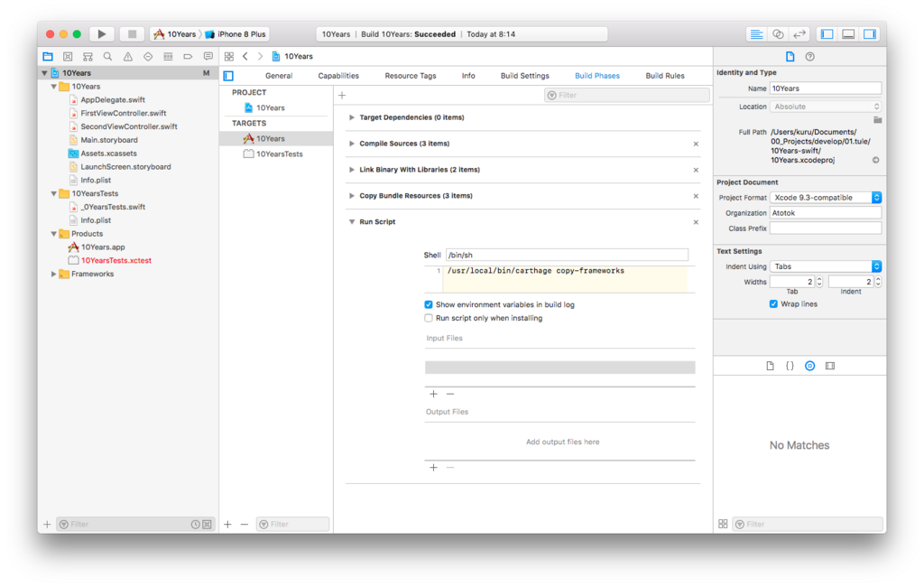This screenshot has height=587, width=924.
Task: Run the project with the Play button
Action: (x=102, y=34)
